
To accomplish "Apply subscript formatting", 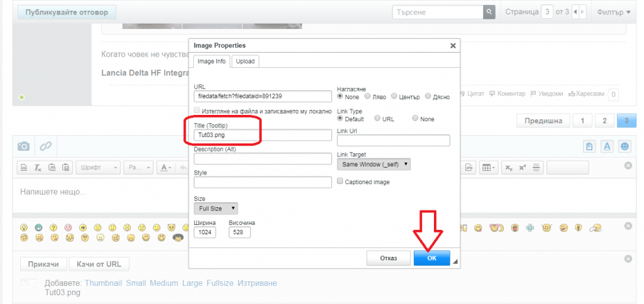I will point(509,167).
